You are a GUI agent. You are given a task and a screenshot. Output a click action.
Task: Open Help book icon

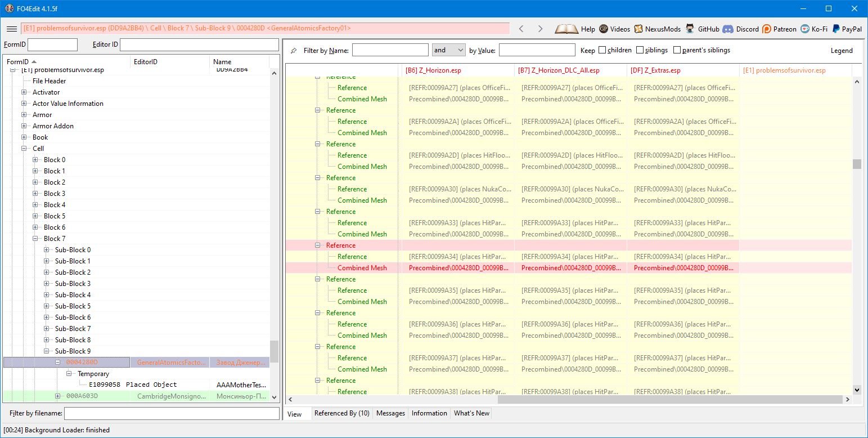(x=566, y=29)
